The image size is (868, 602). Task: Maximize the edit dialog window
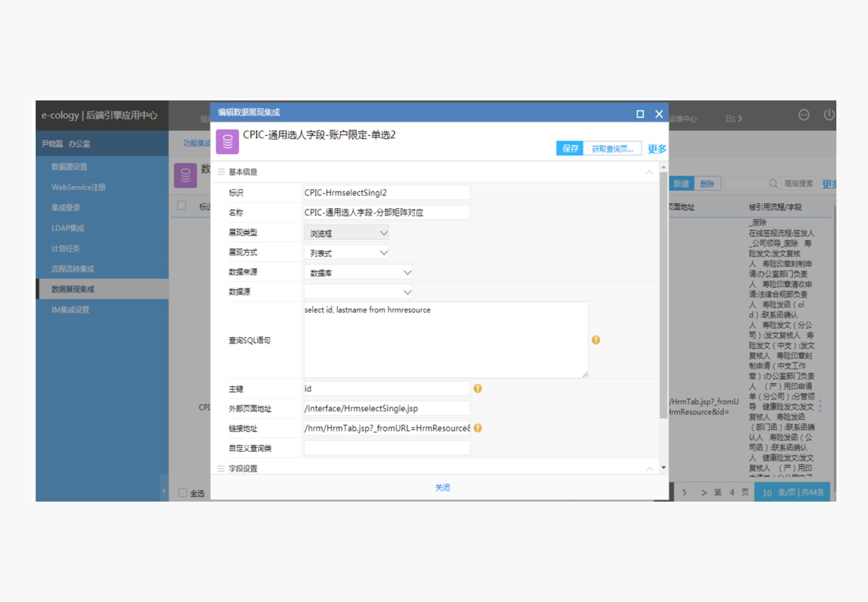pos(640,114)
